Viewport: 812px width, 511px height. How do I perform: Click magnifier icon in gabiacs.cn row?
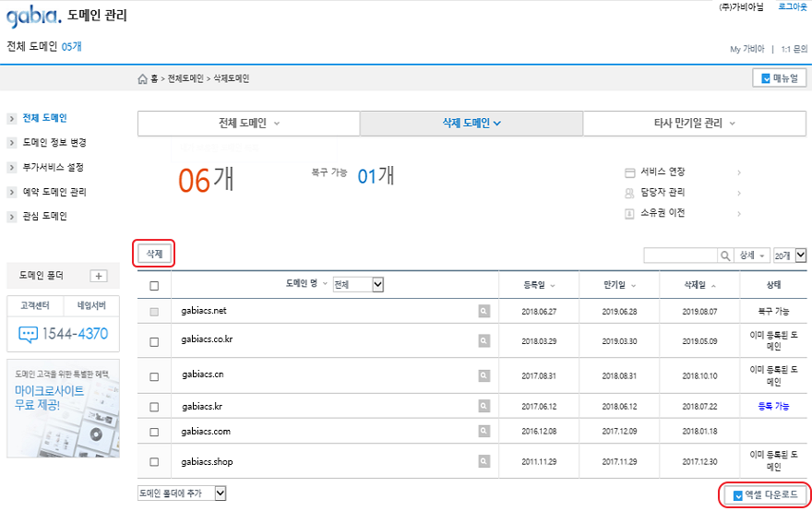[484, 375]
